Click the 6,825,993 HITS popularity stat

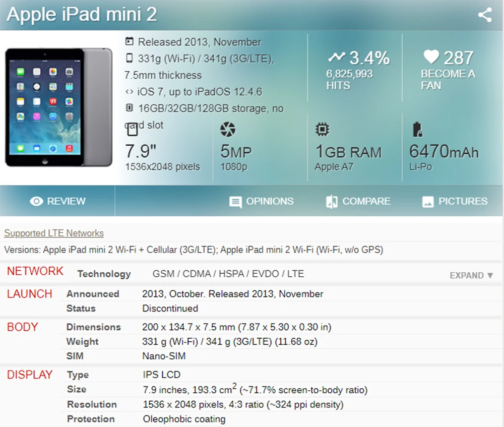[x=349, y=80]
